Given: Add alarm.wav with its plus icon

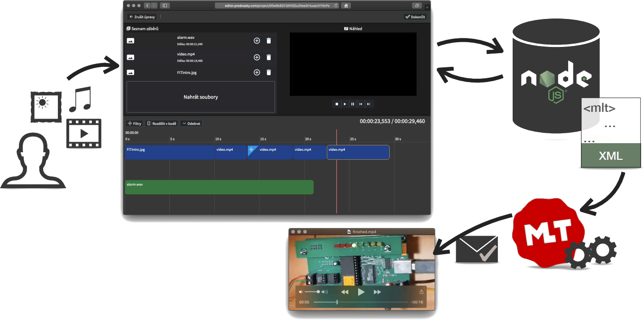Looking at the screenshot, I should [256, 40].
